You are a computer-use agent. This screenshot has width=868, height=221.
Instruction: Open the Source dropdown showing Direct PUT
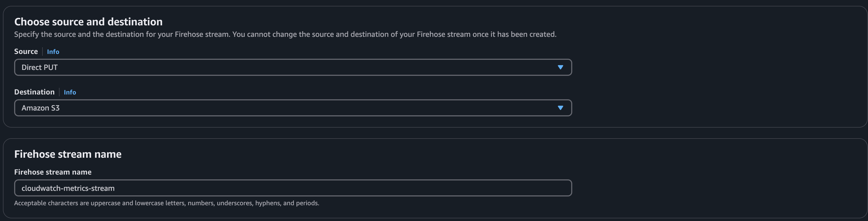(293, 67)
